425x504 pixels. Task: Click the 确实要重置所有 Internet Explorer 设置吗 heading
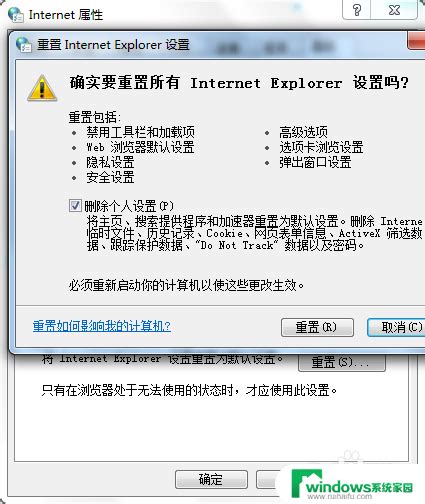239,83
